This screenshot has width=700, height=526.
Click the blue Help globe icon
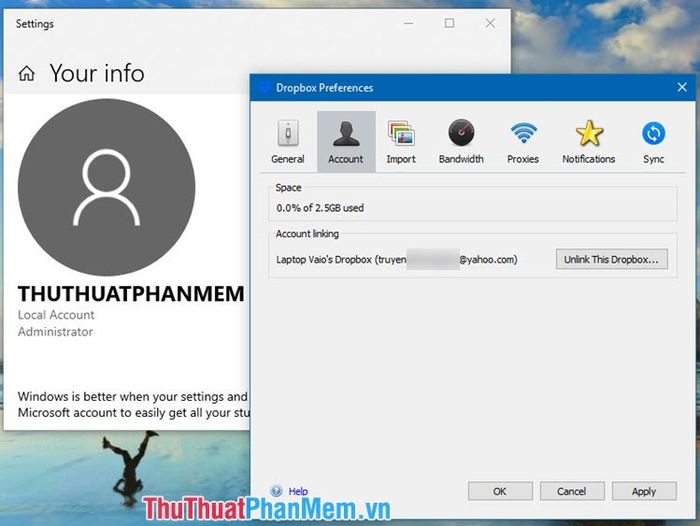point(277,491)
